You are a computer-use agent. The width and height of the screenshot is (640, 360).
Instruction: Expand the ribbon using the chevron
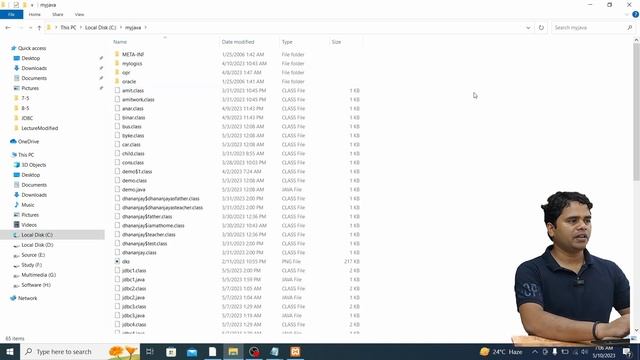pyautogui.click(x=626, y=14)
